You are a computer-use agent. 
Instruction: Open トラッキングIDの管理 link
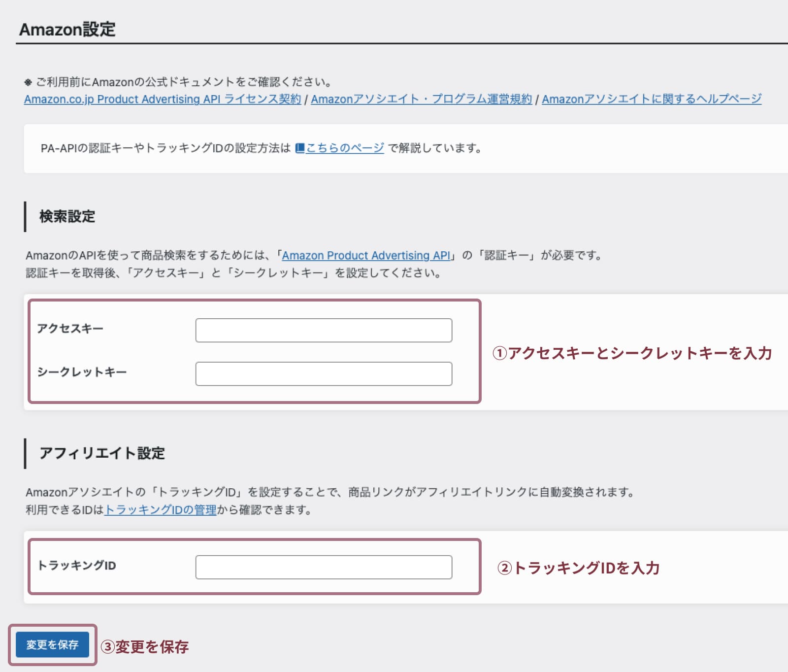pyautogui.click(x=161, y=510)
